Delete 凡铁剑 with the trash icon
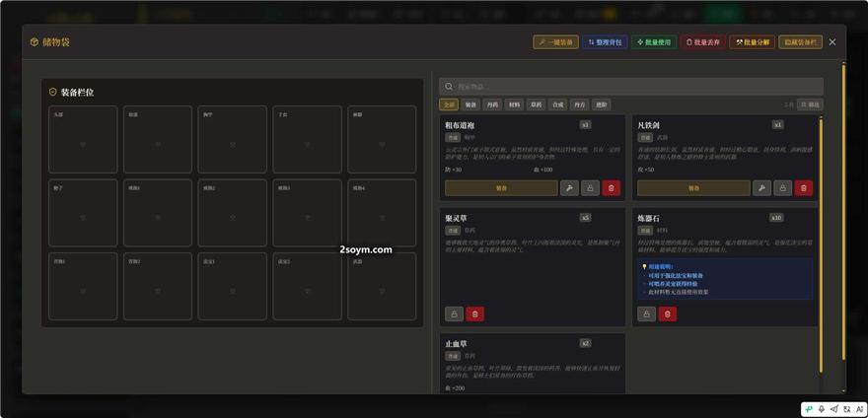 (x=804, y=188)
